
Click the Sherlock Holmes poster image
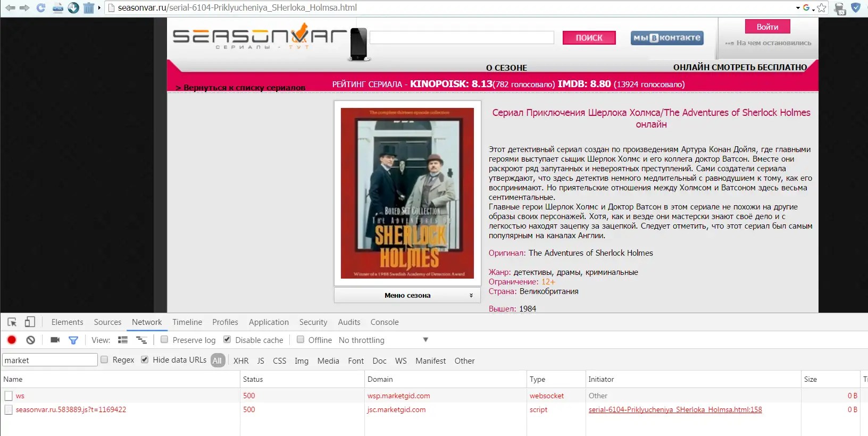[x=407, y=194]
